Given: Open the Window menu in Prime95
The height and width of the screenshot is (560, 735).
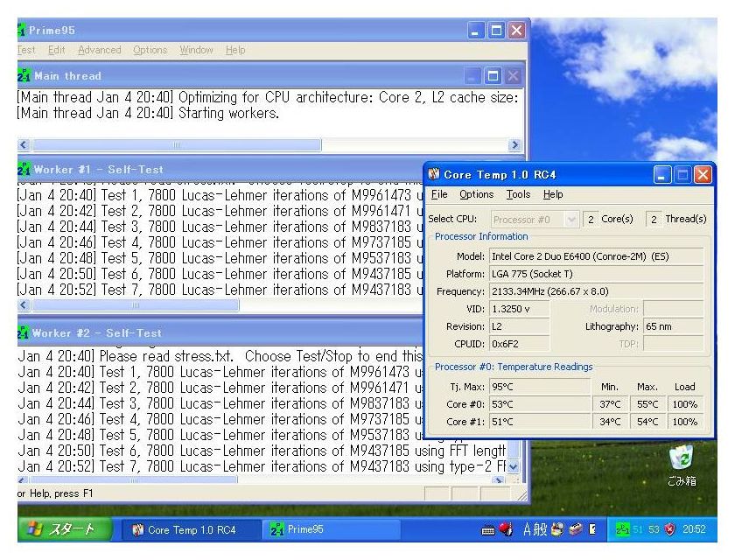Looking at the screenshot, I should click(196, 50).
